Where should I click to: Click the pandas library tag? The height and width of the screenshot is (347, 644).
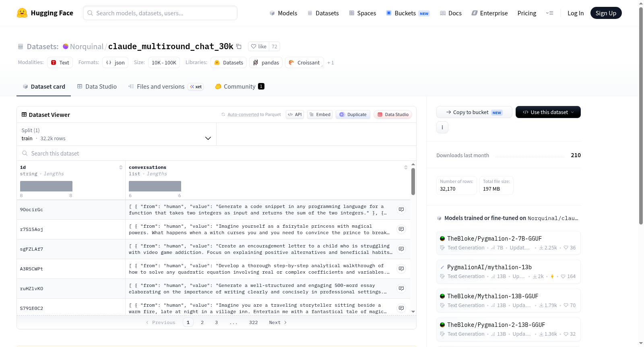tap(266, 62)
